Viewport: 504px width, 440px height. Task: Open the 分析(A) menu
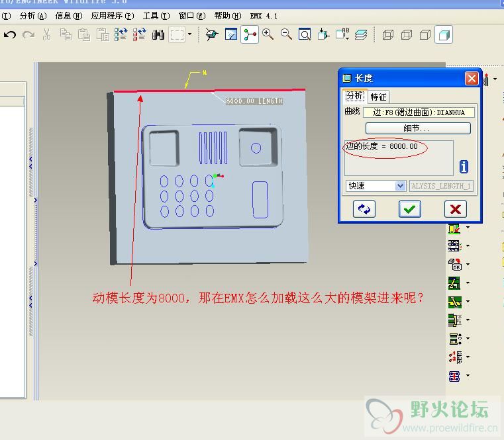coord(33,16)
